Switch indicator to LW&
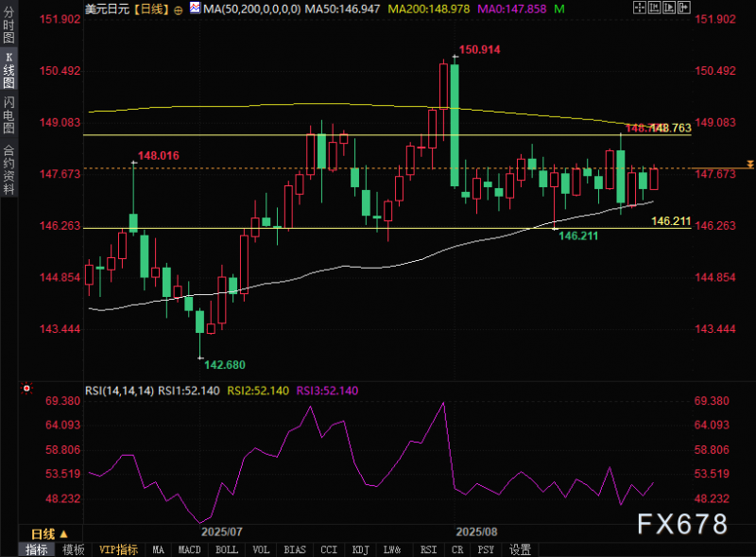 392,549
